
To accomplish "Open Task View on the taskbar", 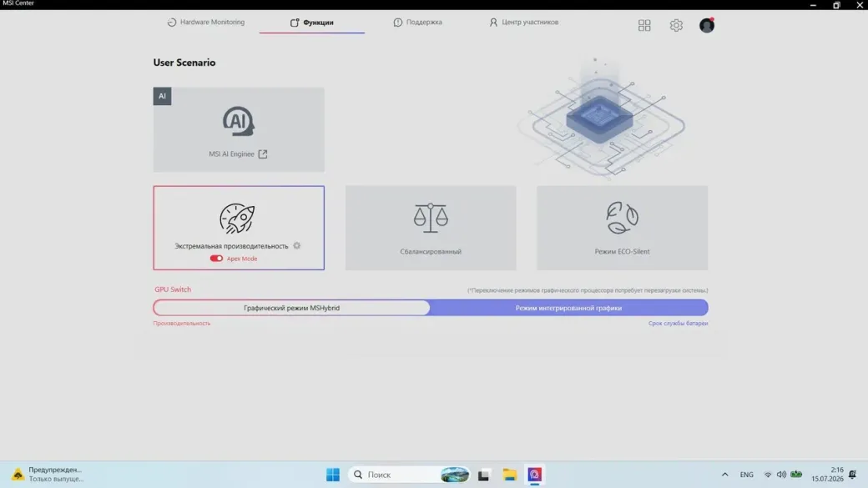I will [x=483, y=475].
